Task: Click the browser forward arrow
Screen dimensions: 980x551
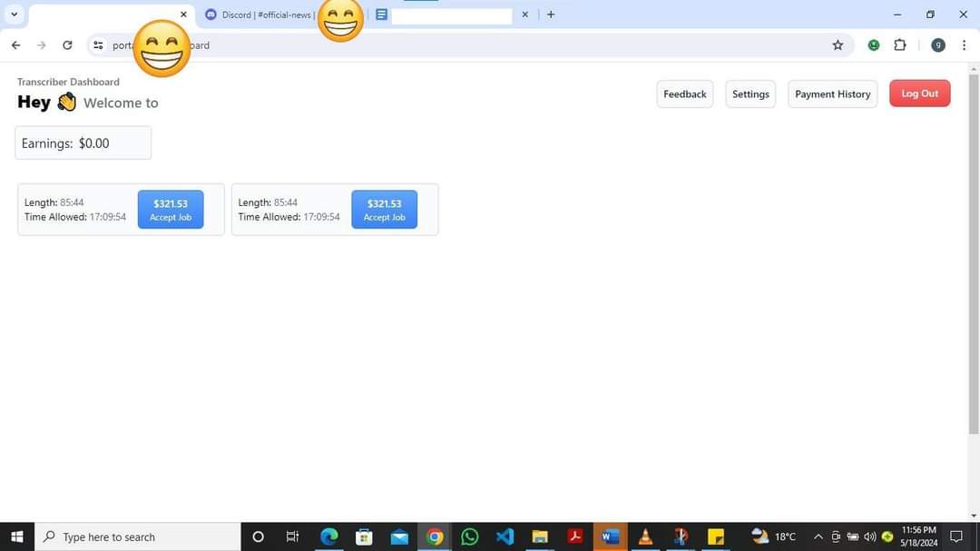Action: 41,45
